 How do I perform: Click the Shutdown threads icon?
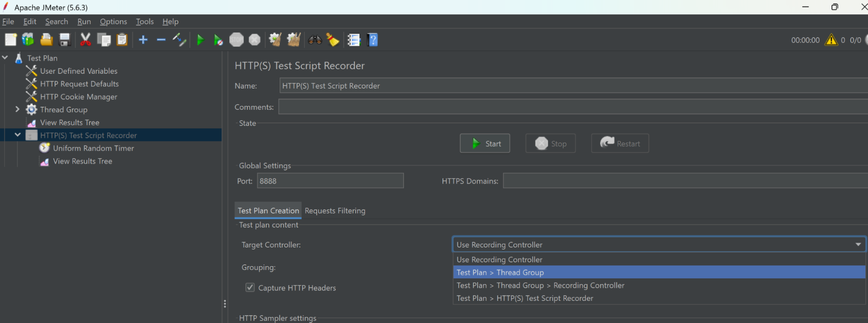(254, 40)
